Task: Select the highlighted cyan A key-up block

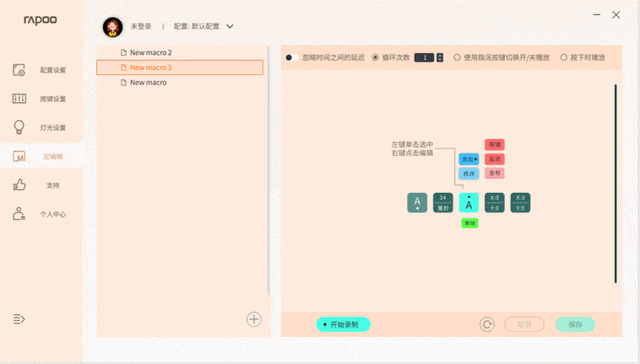Action: [x=469, y=203]
